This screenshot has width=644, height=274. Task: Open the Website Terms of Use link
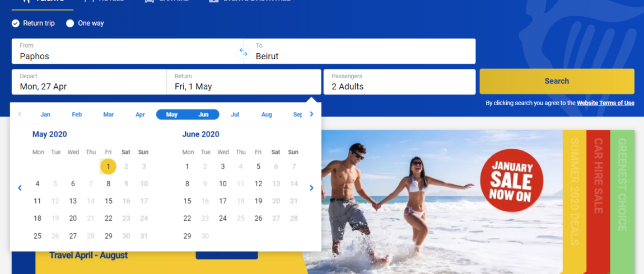(605, 103)
